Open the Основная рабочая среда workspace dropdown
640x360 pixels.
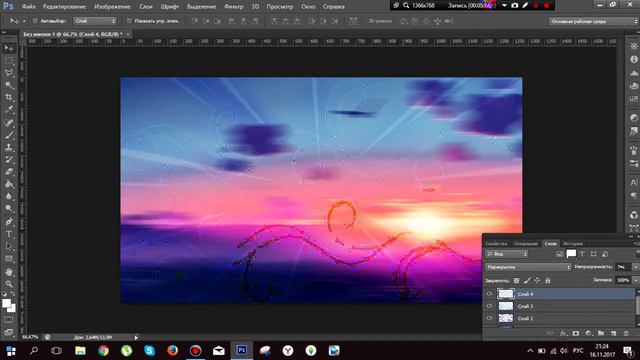tap(593, 21)
